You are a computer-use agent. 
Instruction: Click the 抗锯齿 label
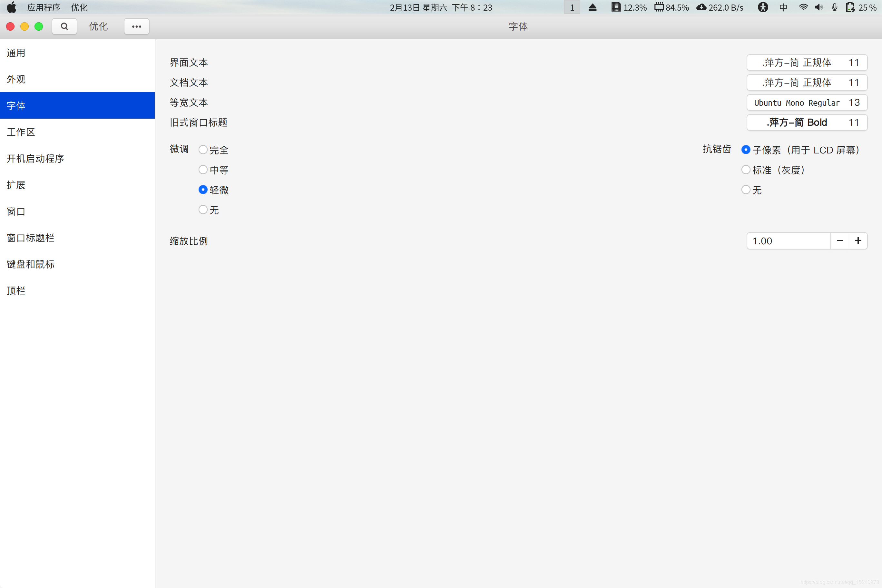click(717, 149)
